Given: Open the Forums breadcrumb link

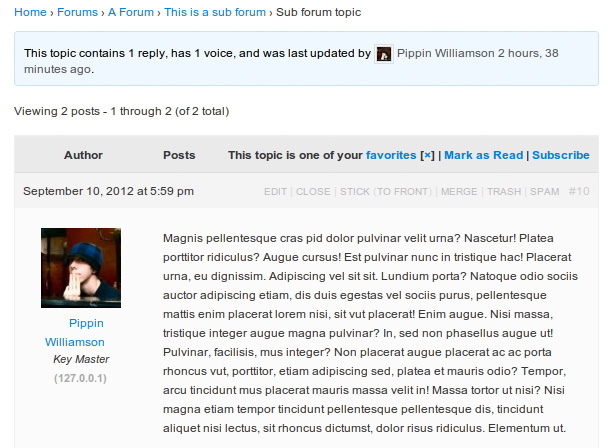Looking at the screenshot, I should pyautogui.click(x=77, y=12).
